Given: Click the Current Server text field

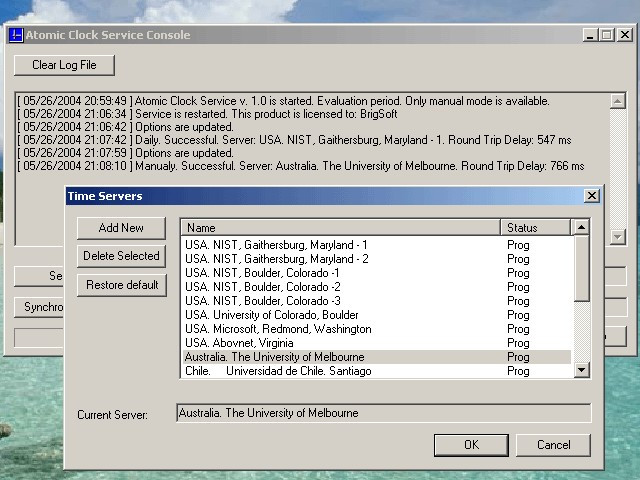Looking at the screenshot, I should coord(384,413).
